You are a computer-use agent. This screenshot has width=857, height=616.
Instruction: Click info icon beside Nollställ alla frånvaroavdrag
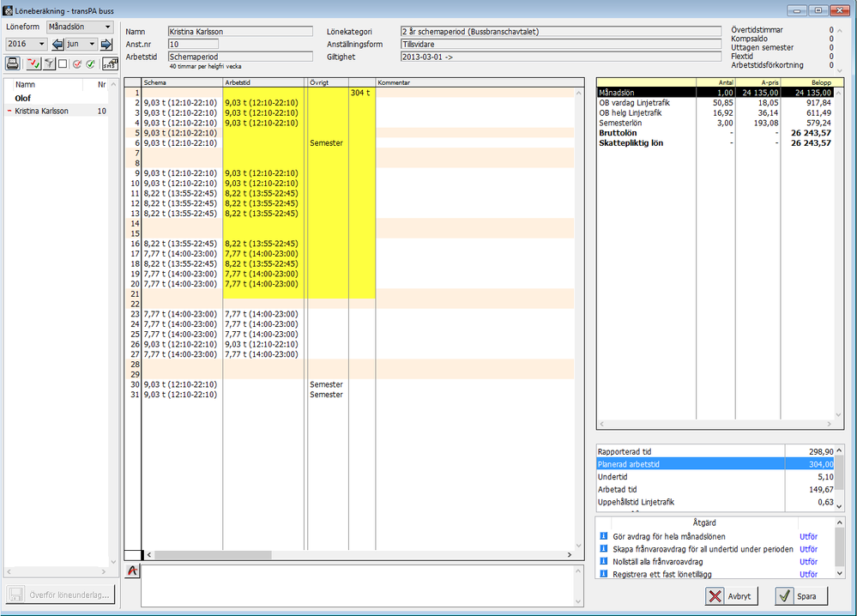[x=603, y=561]
